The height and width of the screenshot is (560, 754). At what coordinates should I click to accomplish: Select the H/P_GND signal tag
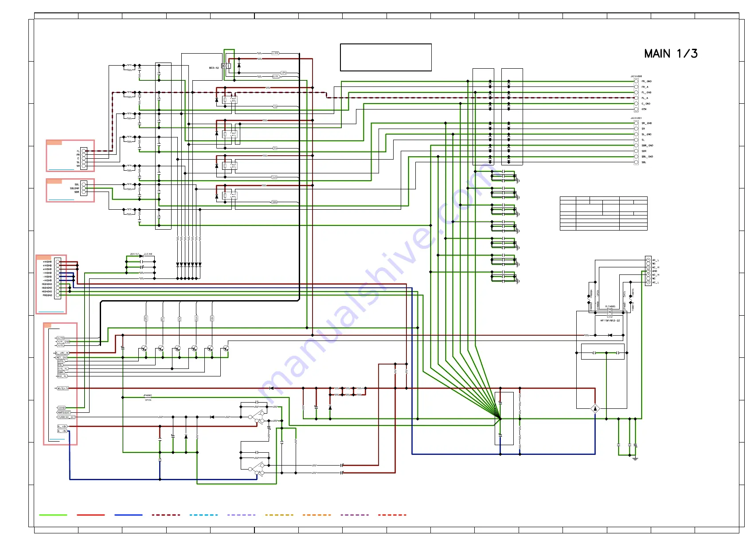pyautogui.click(x=63, y=342)
